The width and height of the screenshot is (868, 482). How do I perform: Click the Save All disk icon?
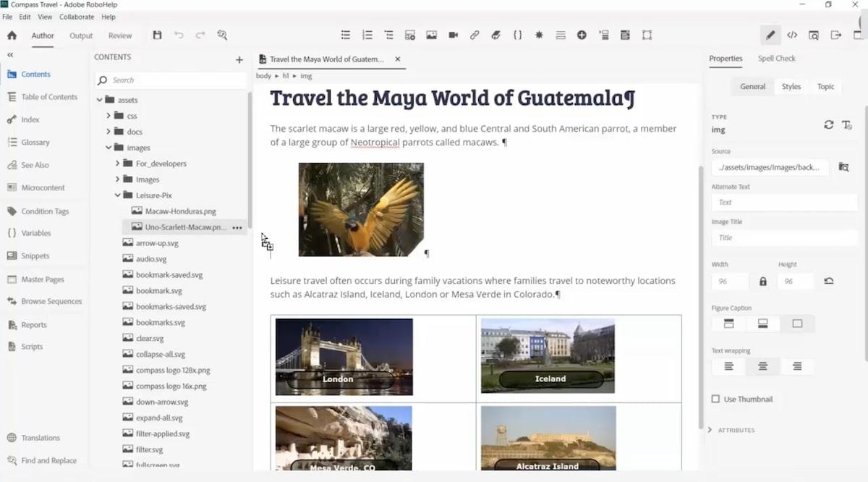pyautogui.click(x=158, y=35)
